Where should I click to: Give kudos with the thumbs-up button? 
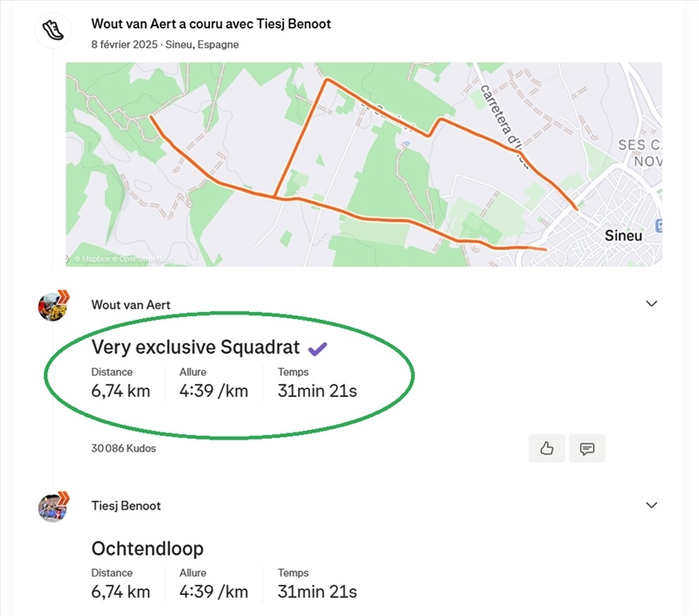pyautogui.click(x=547, y=448)
